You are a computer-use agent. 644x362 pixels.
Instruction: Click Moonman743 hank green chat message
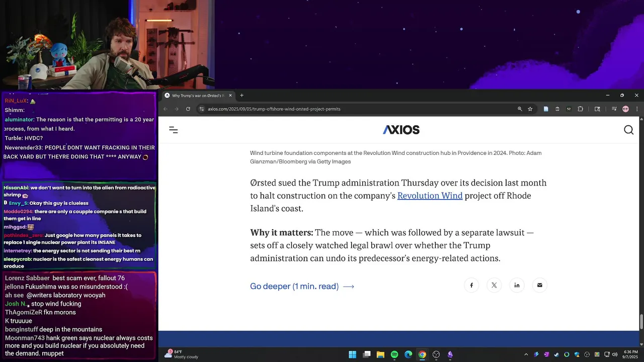79,346
